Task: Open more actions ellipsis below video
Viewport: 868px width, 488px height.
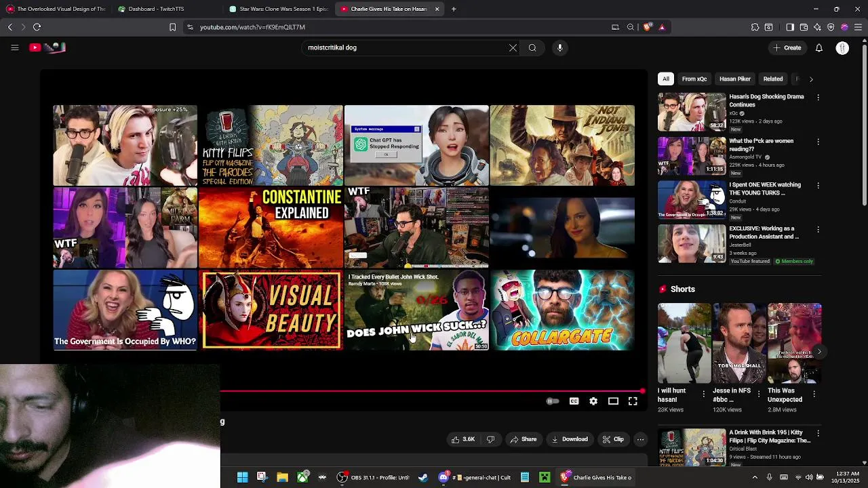Action: tap(640, 439)
